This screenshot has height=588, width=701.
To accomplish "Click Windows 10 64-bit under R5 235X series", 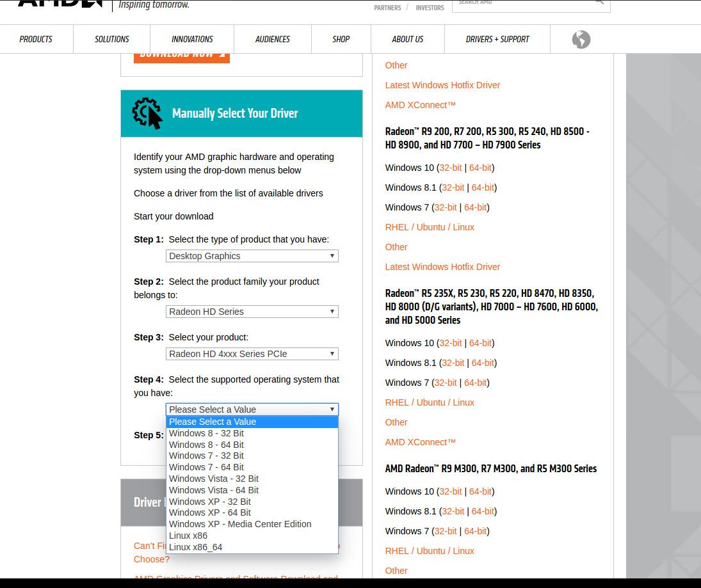I will coord(480,343).
